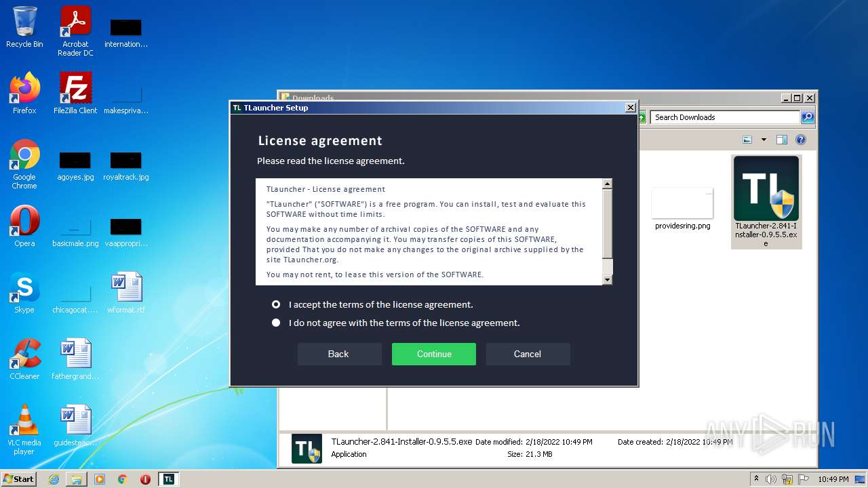Screen dimensions: 868x488
Task: Select the Google Chrome desktop shortcut
Action: click(24, 164)
